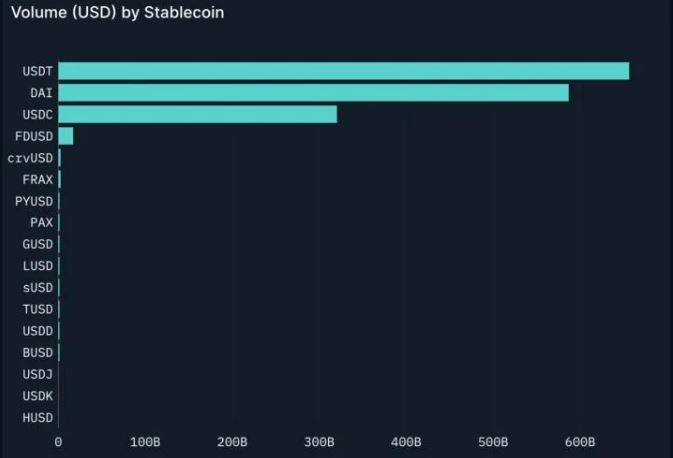Click the TUSD label

[37, 309]
